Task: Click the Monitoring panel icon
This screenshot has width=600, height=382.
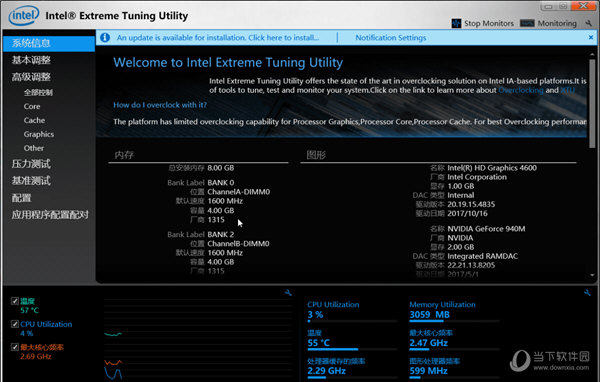Action: click(527, 23)
